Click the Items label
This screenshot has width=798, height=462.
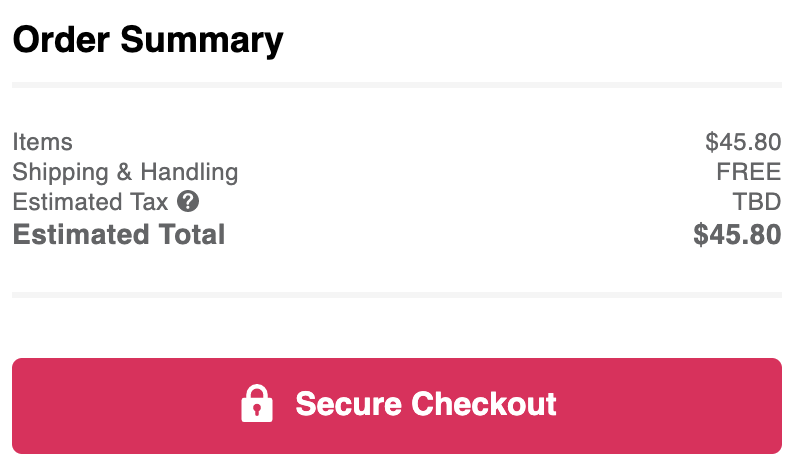click(x=42, y=142)
